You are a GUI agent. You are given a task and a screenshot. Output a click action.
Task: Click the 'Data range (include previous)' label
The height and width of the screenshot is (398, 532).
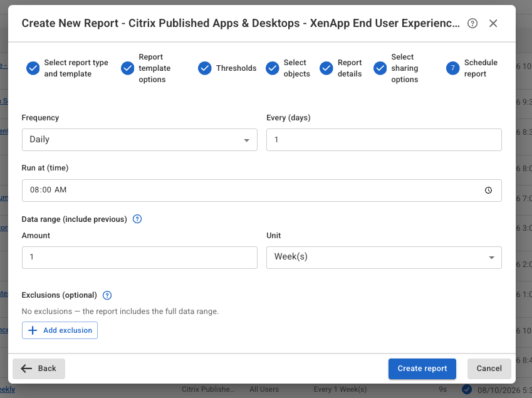click(x=75, y=219)
